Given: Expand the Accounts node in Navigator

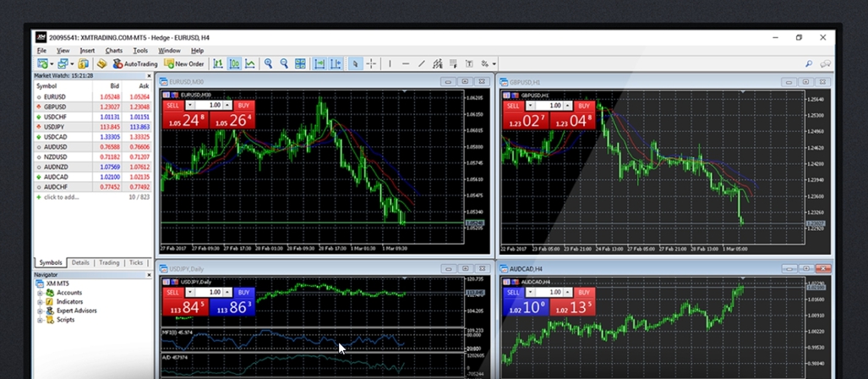Looking at the screenshot, I should click(40, 293).
